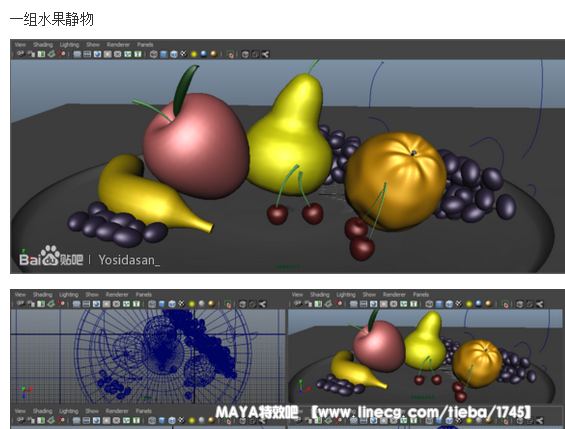Enable Wireframe on Shaded in the top viewport
Image resolution: width=565 pixels, height=429 pixels.
[174, 54]
